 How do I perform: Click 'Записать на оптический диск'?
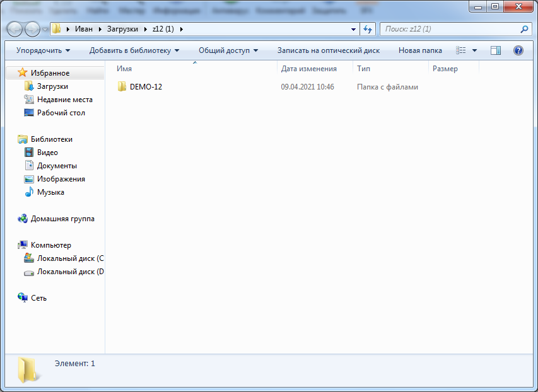(x=329, y=50)
